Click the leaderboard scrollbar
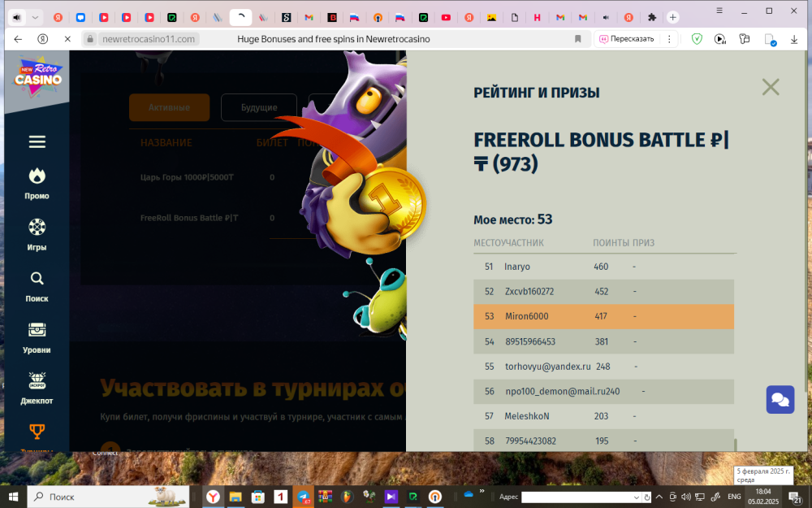Screen dimensions: 812x508 [736, 445]
